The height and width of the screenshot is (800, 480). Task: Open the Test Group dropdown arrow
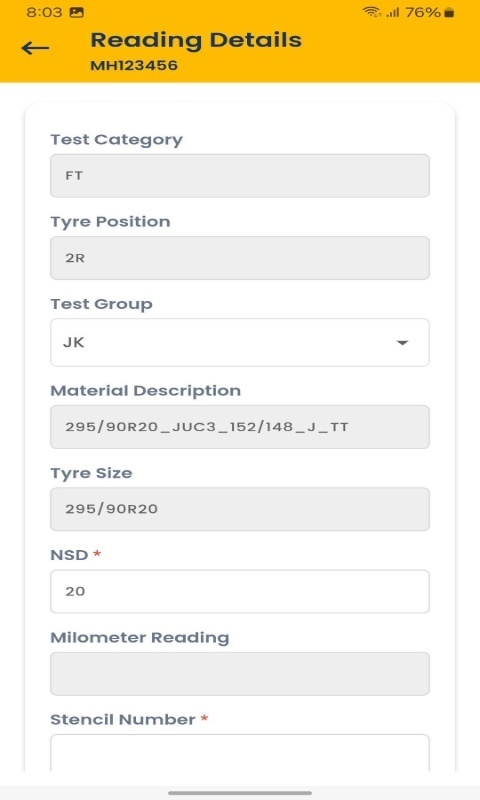click(402, 342)
